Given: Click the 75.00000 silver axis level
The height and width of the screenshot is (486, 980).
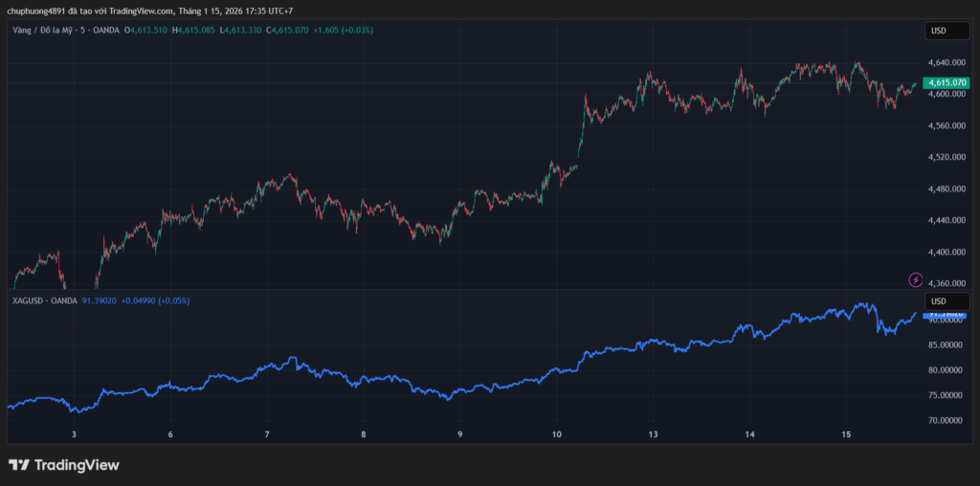Looking at the screenshot, I should click(946, 395).
